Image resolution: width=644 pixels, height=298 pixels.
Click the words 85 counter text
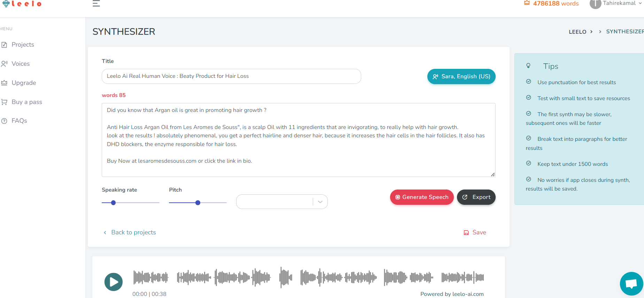pos(114,95)
